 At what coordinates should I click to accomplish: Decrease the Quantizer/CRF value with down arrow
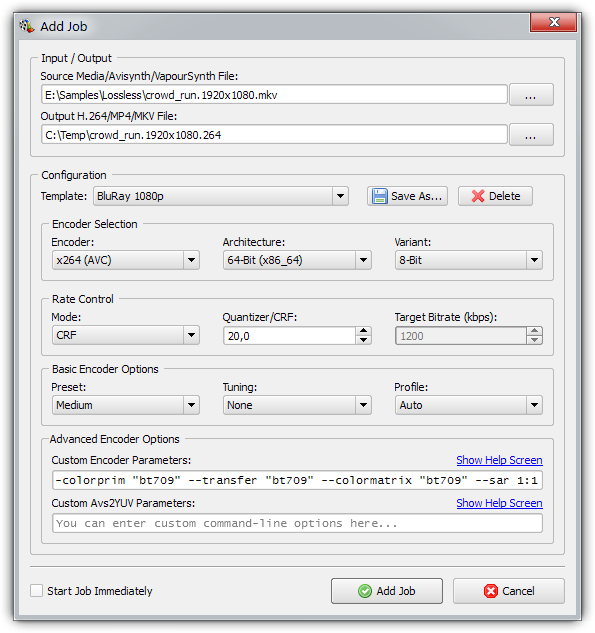(363, 340)
